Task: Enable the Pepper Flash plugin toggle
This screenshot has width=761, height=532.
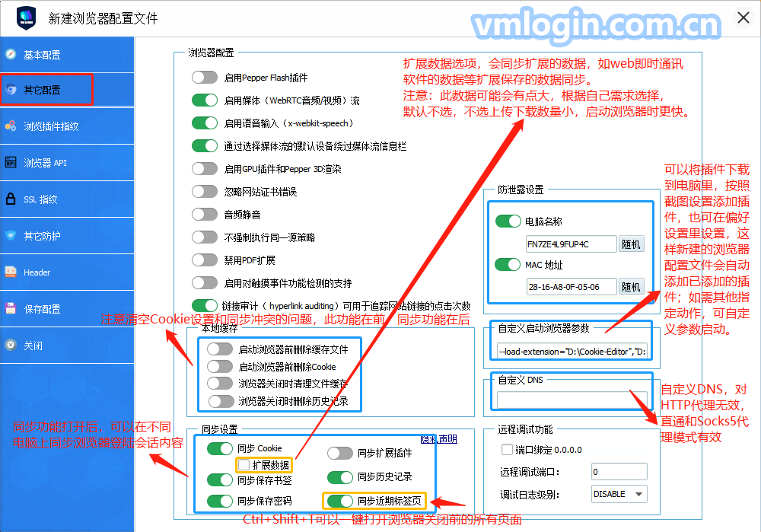Action: [x=205, y=77]
